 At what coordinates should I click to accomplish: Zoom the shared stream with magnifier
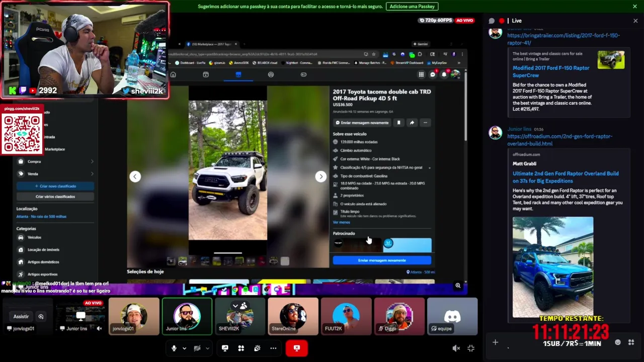tap(458, 286)
